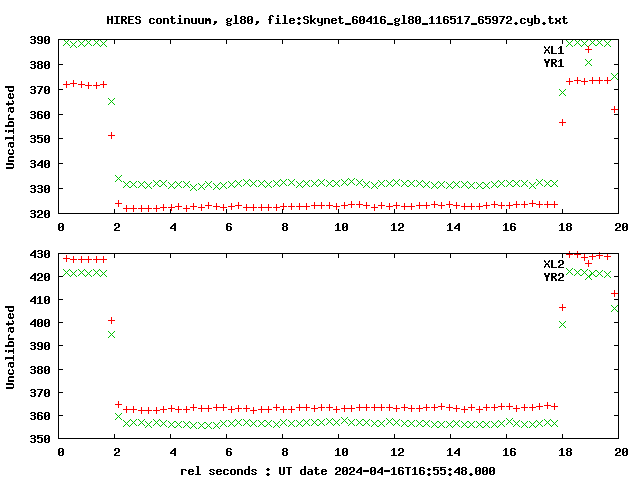Click bottom plot green cross near 406 at 20 seconds
Viewport: 640px width, 480px height.
pyautogui.click(x=615, y=309)
